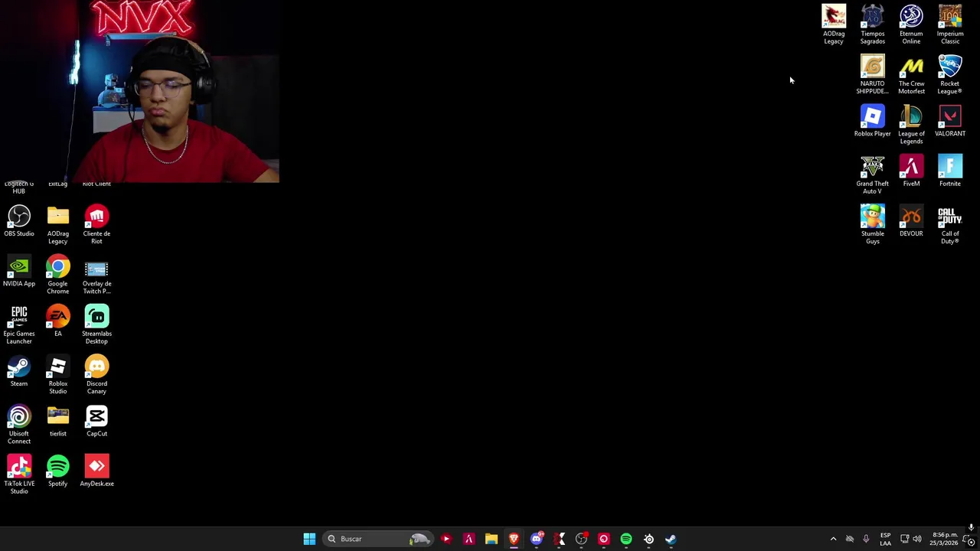Viewport: 980px width, 551px height.
Task: Launch Spotify desktop icon
Action: pyautogui.click(x=57, y=471)
